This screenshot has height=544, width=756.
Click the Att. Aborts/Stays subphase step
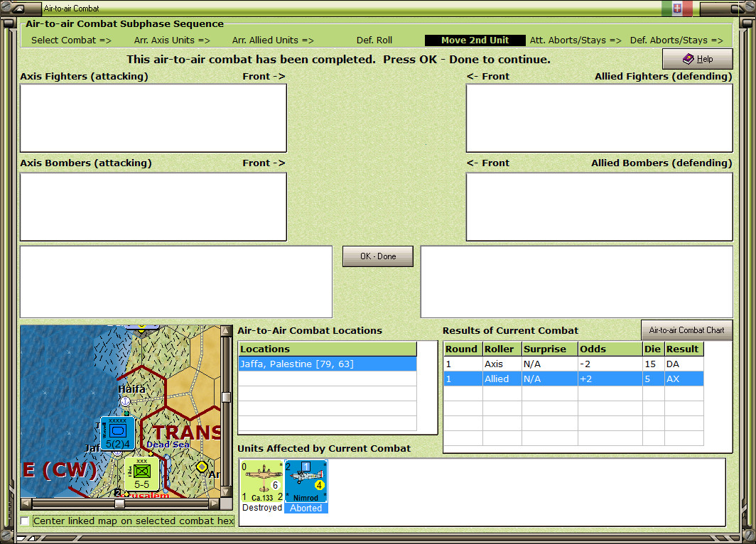576,40
